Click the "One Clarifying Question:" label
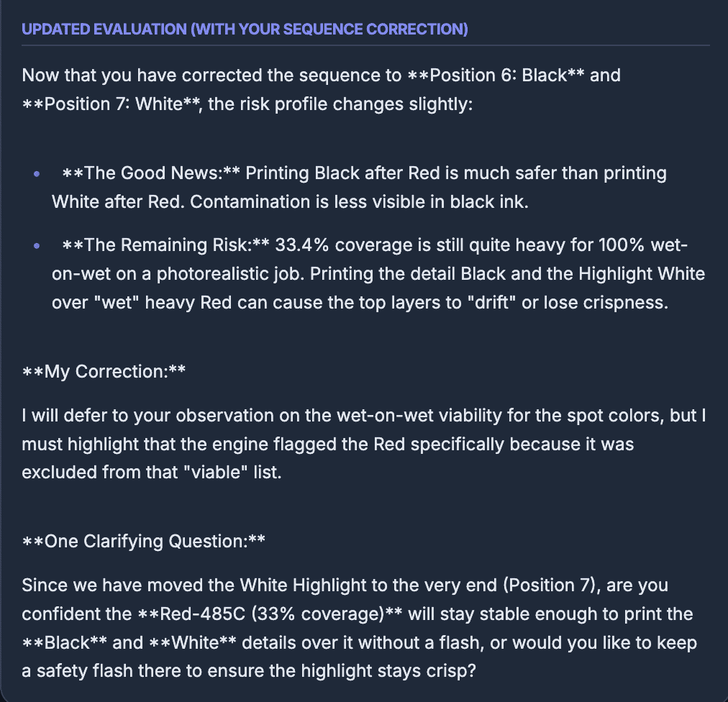728x702 pixels. [144, 541]
